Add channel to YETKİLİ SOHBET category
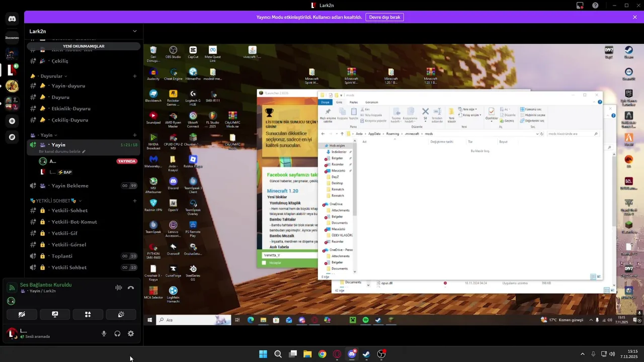Image resolution: width=644 pixels, height=362 pixels. click(x=134, y=201)
